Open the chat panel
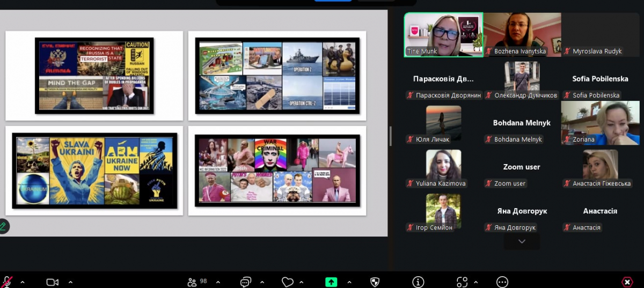Image resolution: width=644 pixels, height=288 pixels. coord(246,282)
